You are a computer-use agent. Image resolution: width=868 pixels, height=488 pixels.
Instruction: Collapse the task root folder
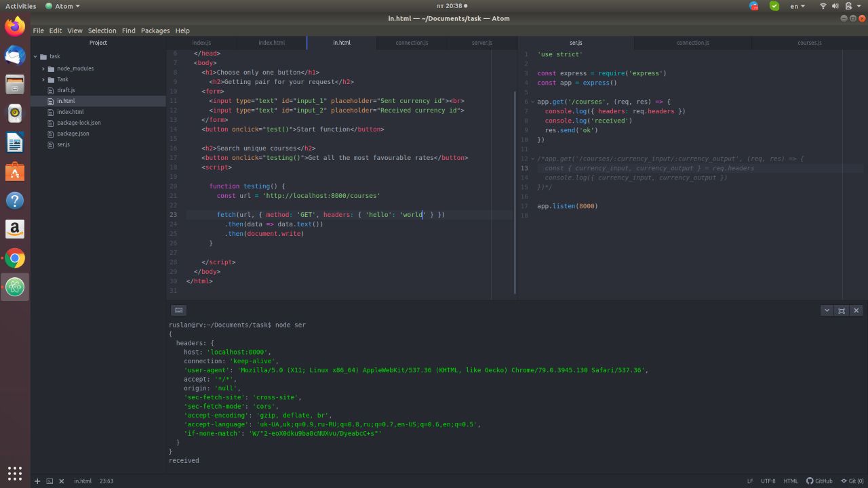pyautogui.click(x=35, y=56)
